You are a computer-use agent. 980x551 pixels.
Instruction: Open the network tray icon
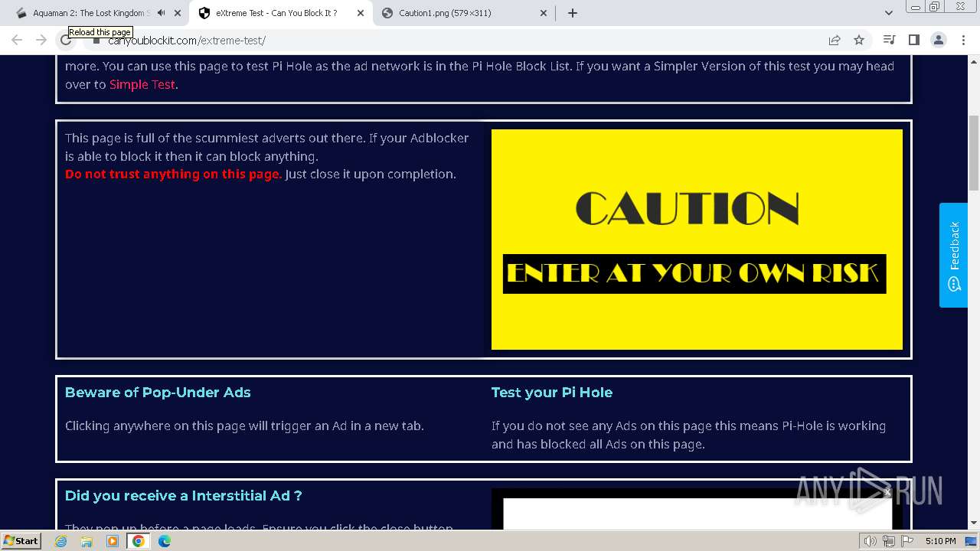click(889, 541)
